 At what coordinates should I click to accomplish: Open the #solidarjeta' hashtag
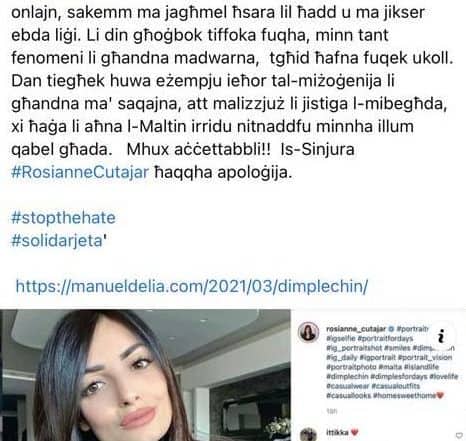59,241
